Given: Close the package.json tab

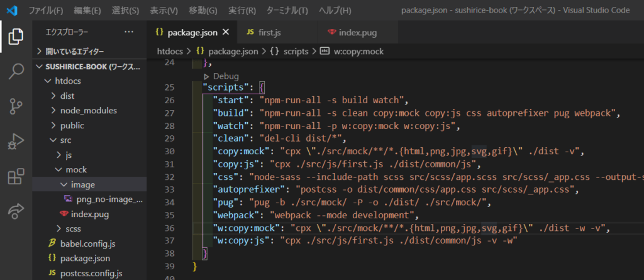Looking at the screenshot, I should (x=226, y=33).
